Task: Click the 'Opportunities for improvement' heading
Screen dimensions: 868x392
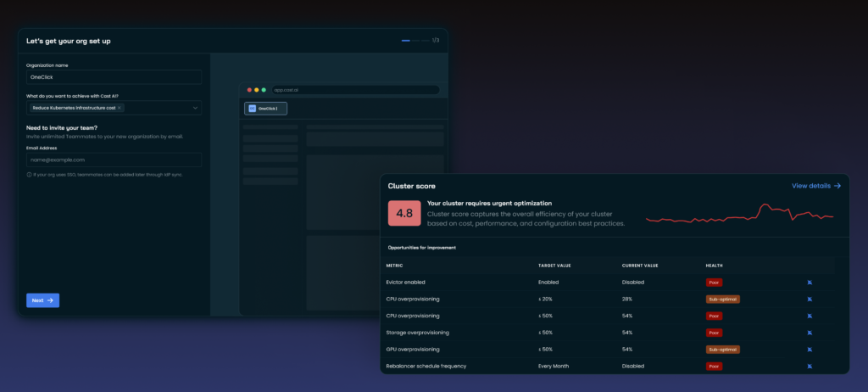Action: coord(422,248)
